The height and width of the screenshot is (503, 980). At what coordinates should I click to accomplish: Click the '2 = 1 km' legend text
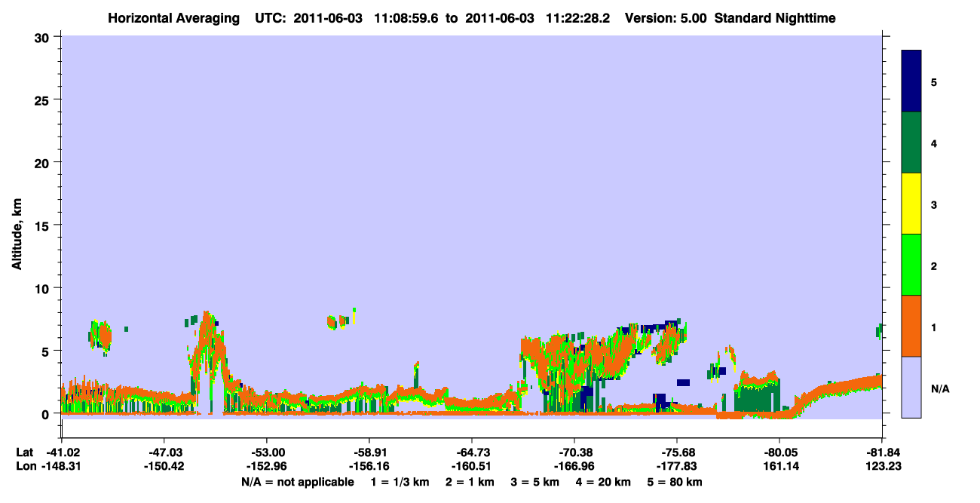[x=470, y=482]
